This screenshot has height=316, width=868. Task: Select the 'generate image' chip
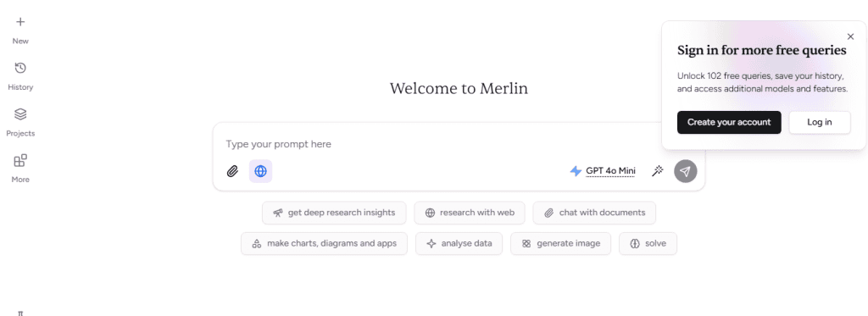point(561,243)
